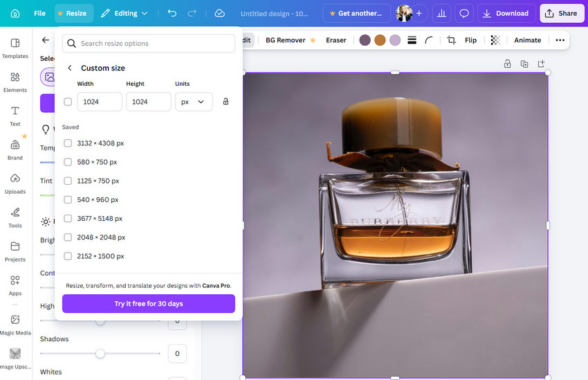The height and width of the screenshot is (380, 588).
Task: Click Get another offer button
Action: [x=356, y=14]
